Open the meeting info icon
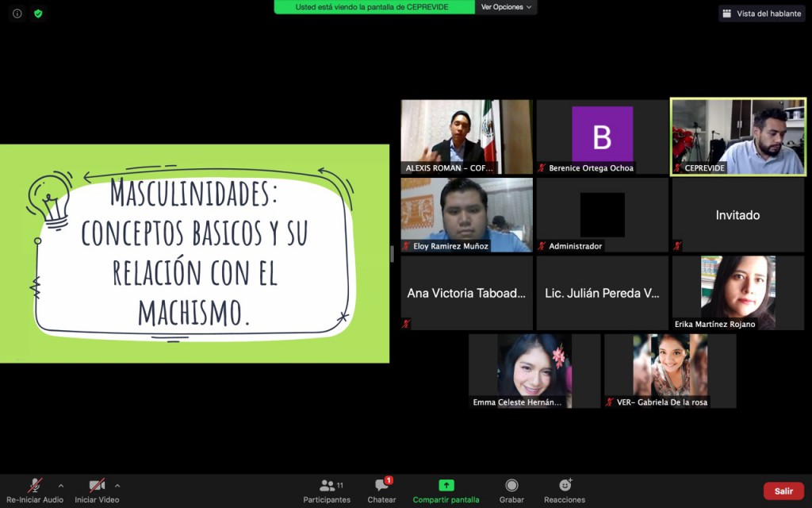The width and height of the screenshot is (812, 508). point(17,13)
